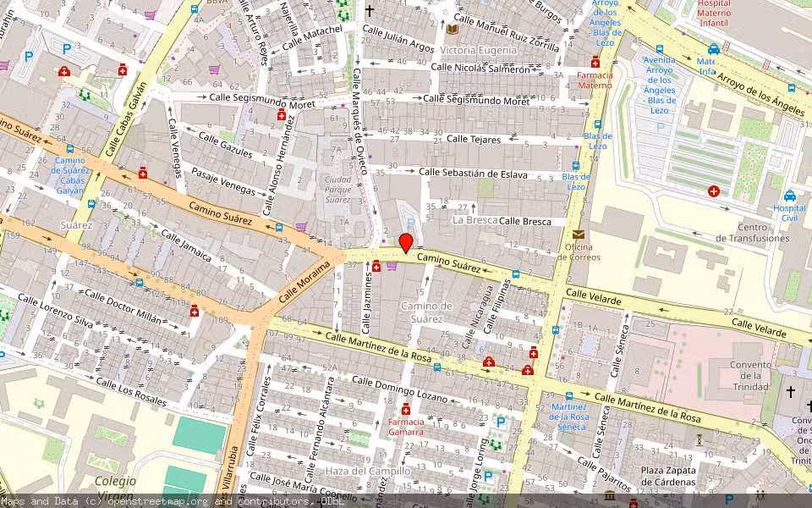Click the Calle Sebastián de Eslava label

473,173
